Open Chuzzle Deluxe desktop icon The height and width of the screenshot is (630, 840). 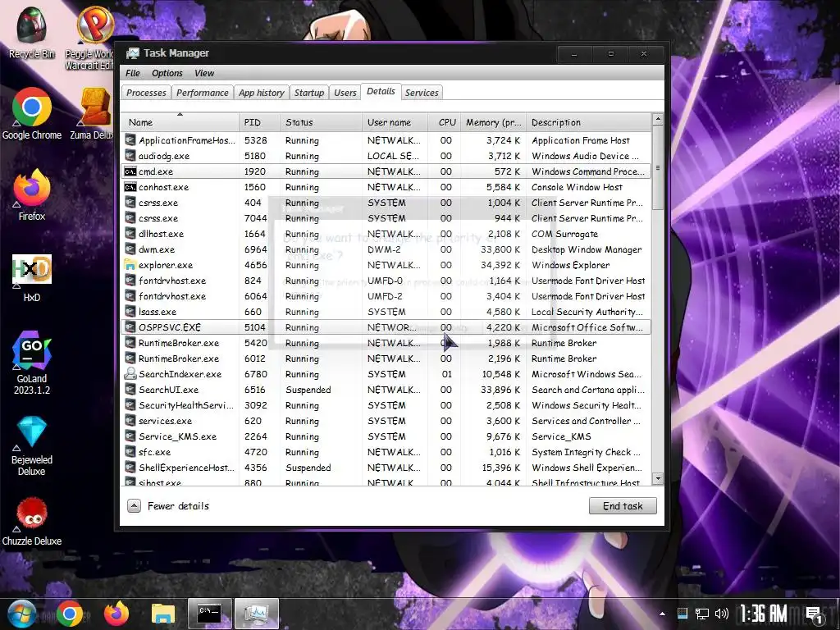coord(32,521)
